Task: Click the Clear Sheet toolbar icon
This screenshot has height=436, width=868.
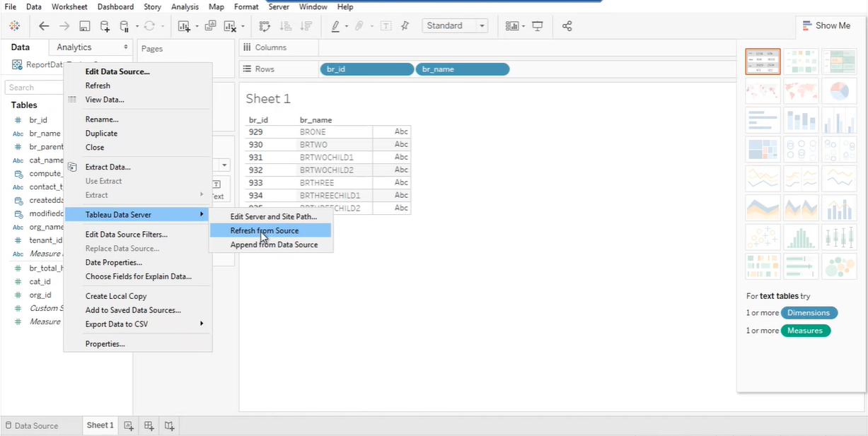Action: pyautogui.click(x=230, y=26)
